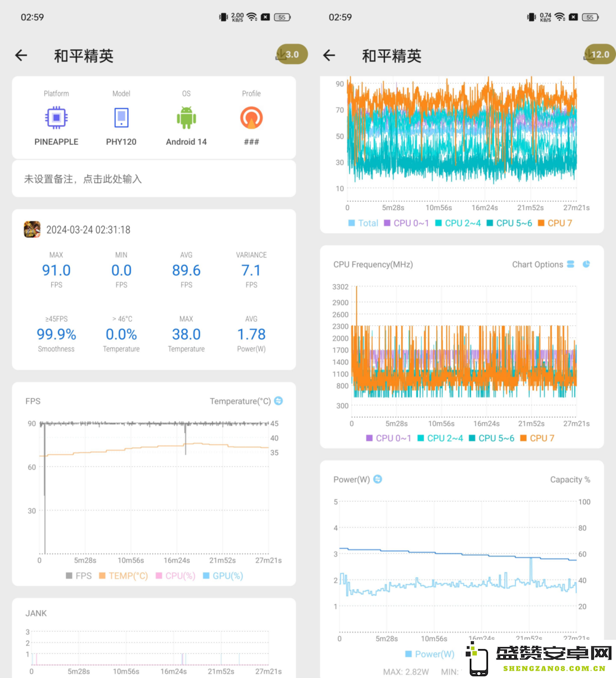Tap the X notification icon in the right status bar
The image size is (616, 678).
pyautogui.click(x=573, y=17)
